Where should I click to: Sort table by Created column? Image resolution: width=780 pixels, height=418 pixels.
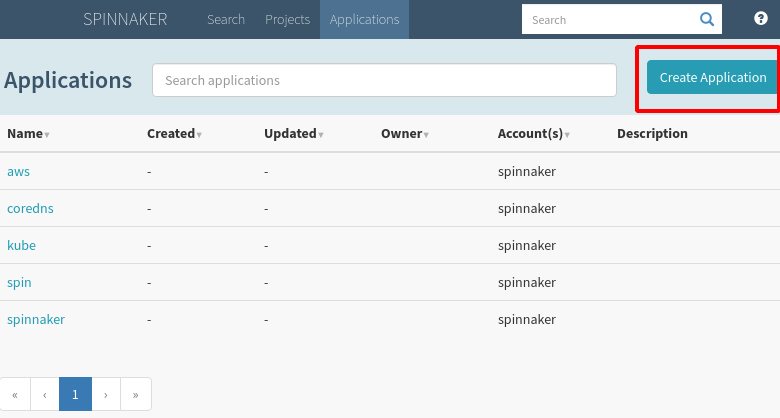tap(174, 133)
